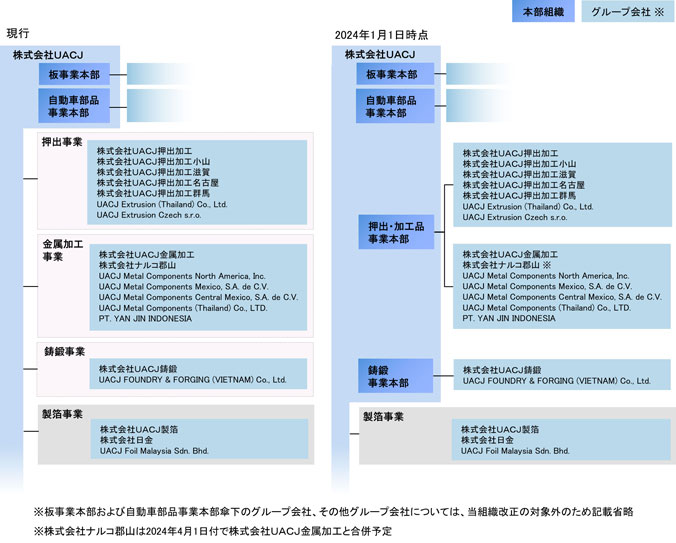Click 自動車部品事業本部 in the 現行 chart

(x=74, y=106)
